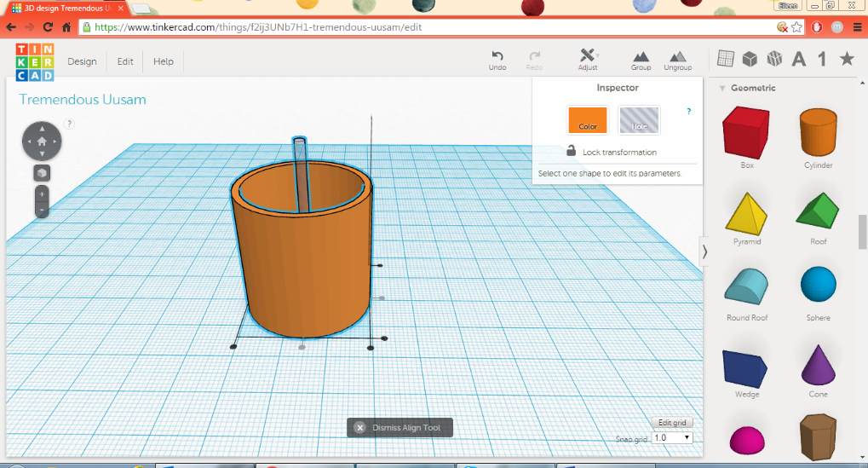868x468 pixels.
Task: Click the shapes panel scrollbar thumb
Action: [x=863, y=232]
